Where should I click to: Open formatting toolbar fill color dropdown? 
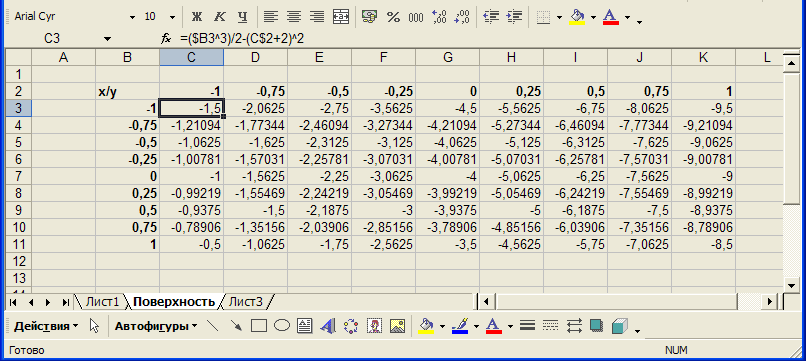[593, 17]
